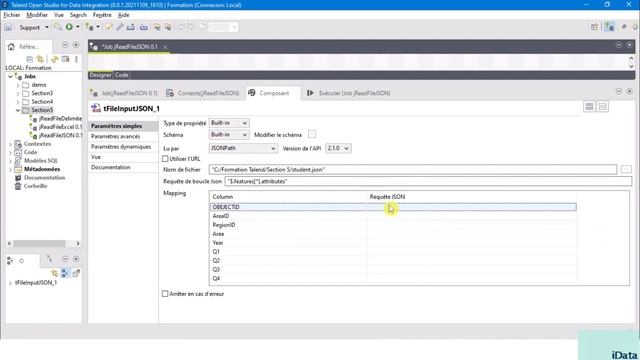Viewport: 640px width, 360px height.
Task: Expand tFileInputJSON_1 in the outline panel
Action: point(10,283)
